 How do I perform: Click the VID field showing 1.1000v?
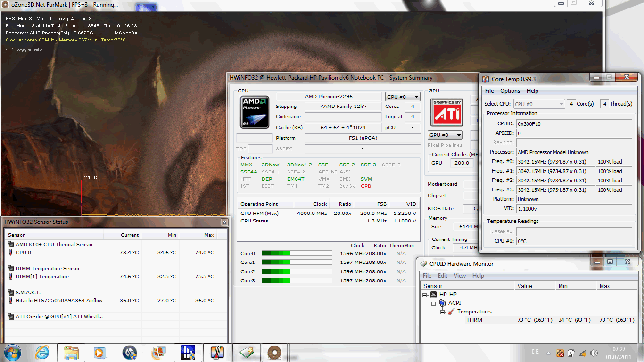click(574, 208)
